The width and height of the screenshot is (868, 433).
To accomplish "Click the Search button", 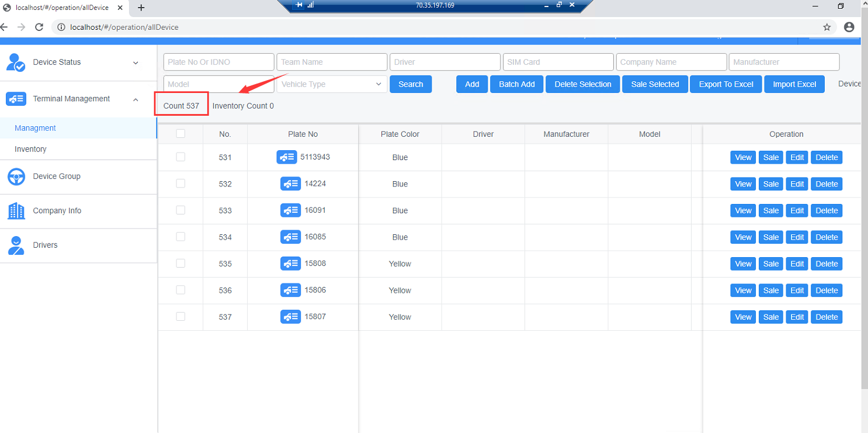I will (x=411, y=84).
